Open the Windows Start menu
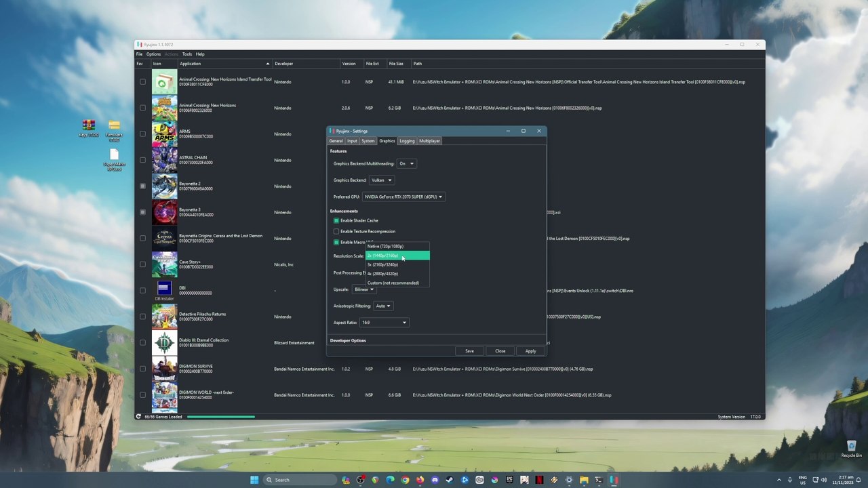Screen dimensions: 868x488 click(254, 480)
